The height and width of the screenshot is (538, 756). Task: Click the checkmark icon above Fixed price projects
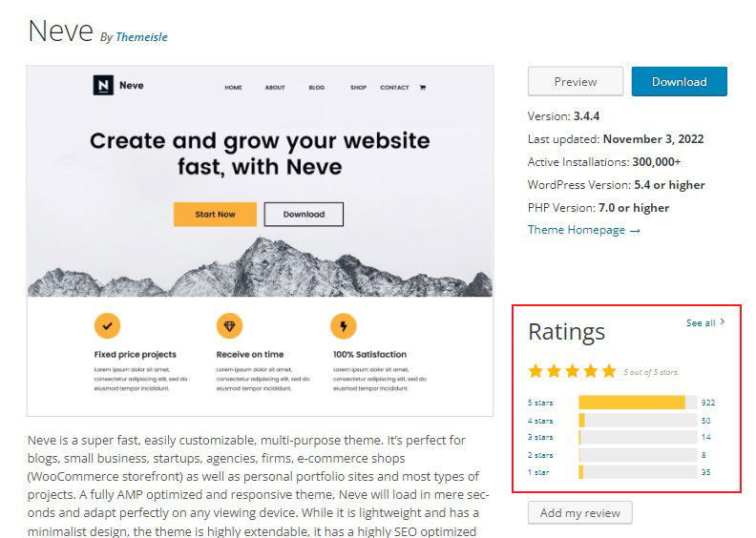(107, 325)
